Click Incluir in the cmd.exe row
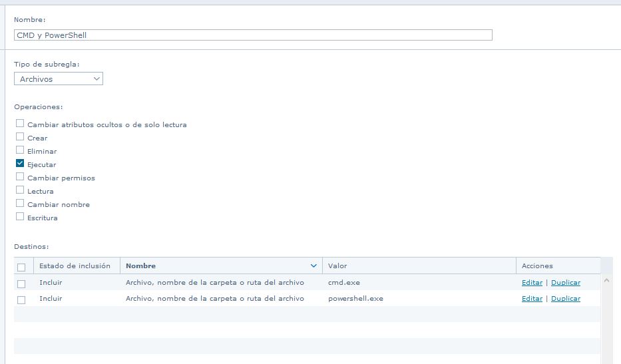Screen dimensions: 621x364 click(x=51, y=282)
